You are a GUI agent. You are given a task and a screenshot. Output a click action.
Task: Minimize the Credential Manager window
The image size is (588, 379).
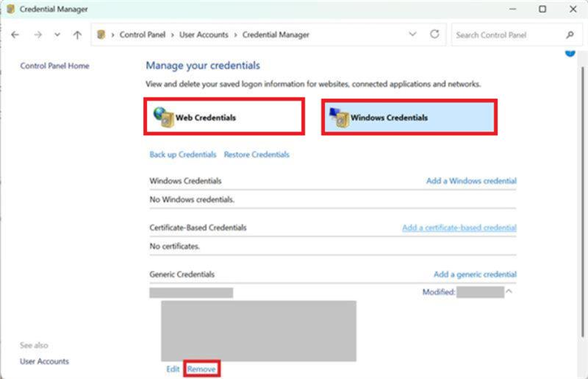[x=512, y=9]
